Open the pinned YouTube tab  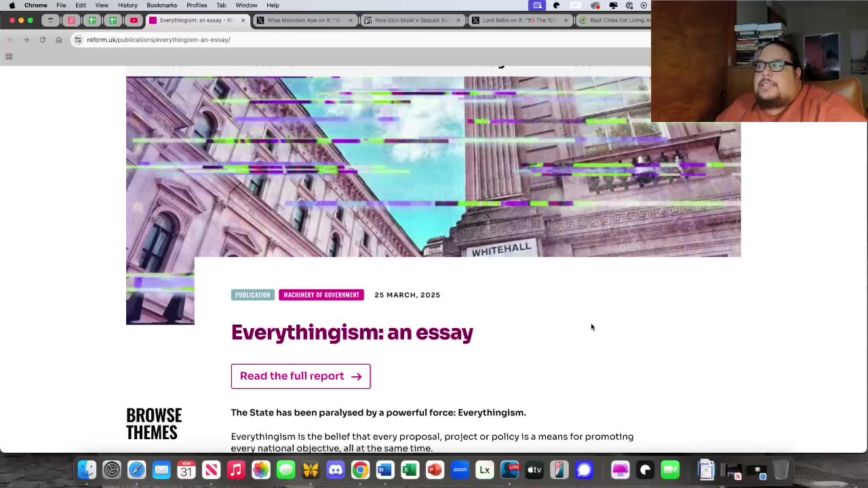134,20
